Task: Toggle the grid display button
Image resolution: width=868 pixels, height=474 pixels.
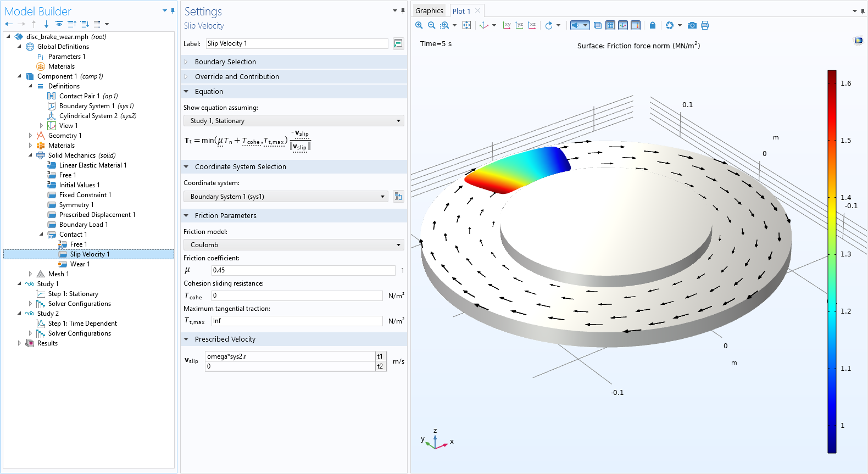Action: click(x=610, y=25)
